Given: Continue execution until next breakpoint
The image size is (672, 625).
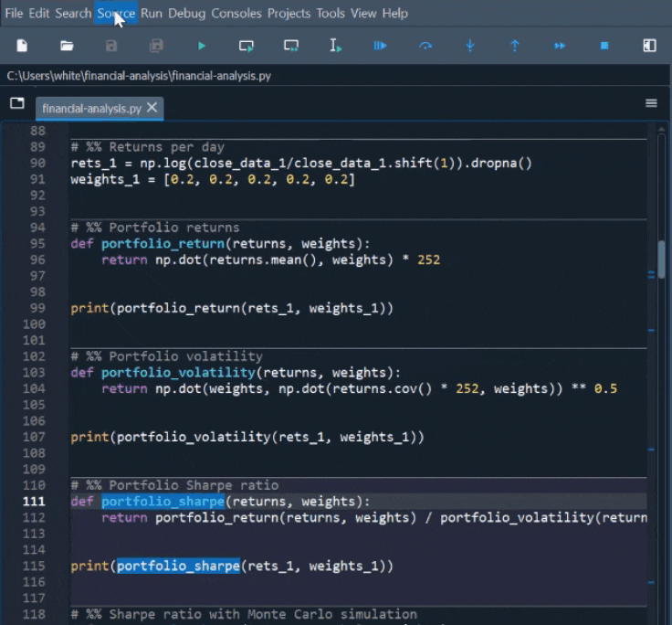Looking at the screenshot, I should pos(559,46).
